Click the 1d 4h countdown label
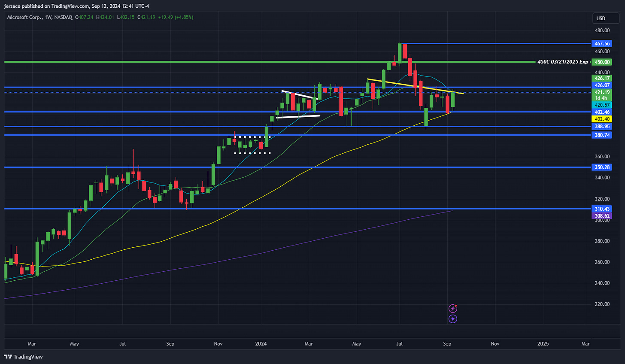 (x=601, y=98)
